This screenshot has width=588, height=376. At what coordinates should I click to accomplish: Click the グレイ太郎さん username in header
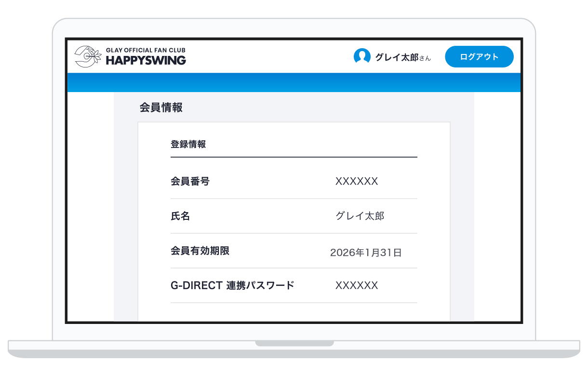coord(397,57)
